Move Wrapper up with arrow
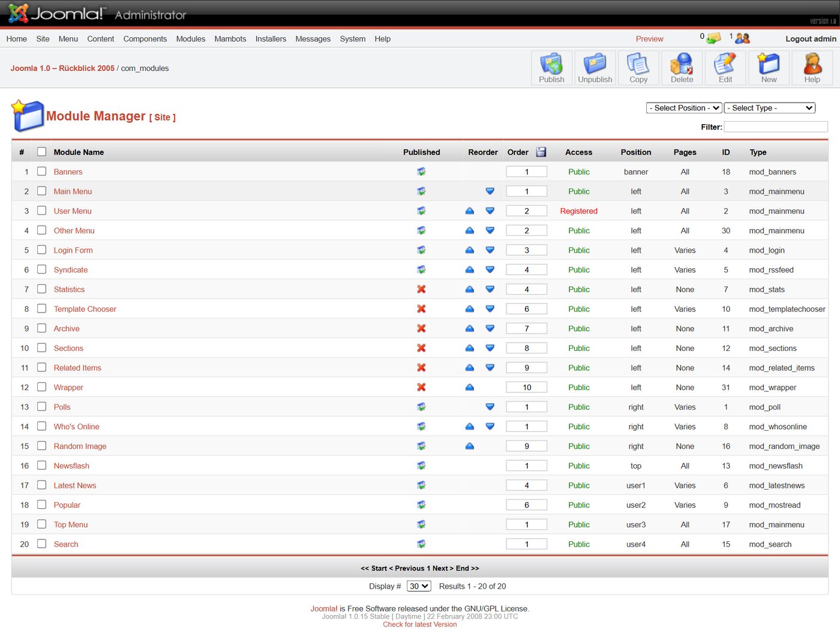Image resolution: width=840 pixels, height=630 pixels. click(470, 387)
